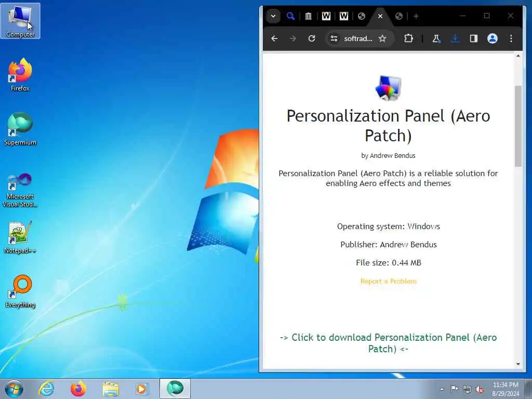Launch Internet Explorer from the taskbar
The image size is (532, 399).
tap(46, 389)
